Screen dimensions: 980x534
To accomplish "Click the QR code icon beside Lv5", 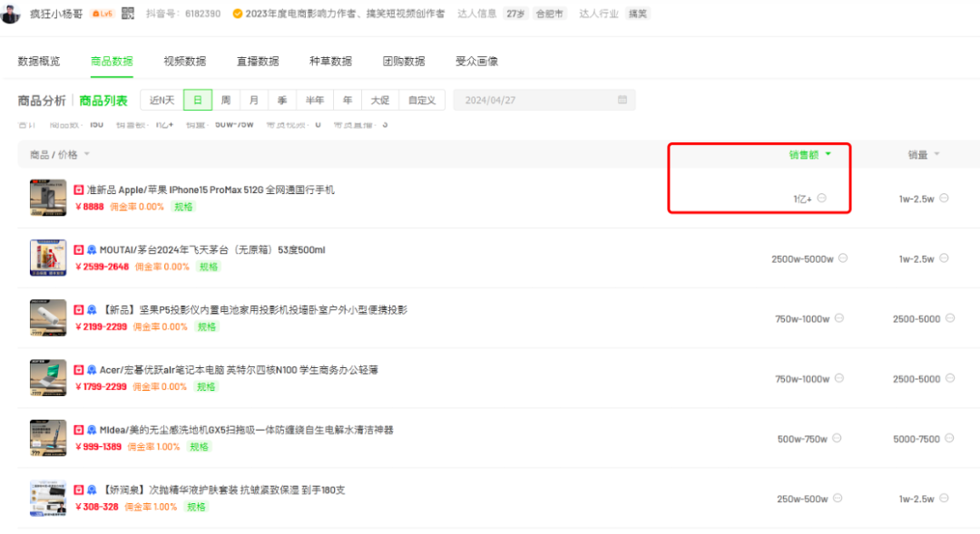I will (x=128, y=14).
